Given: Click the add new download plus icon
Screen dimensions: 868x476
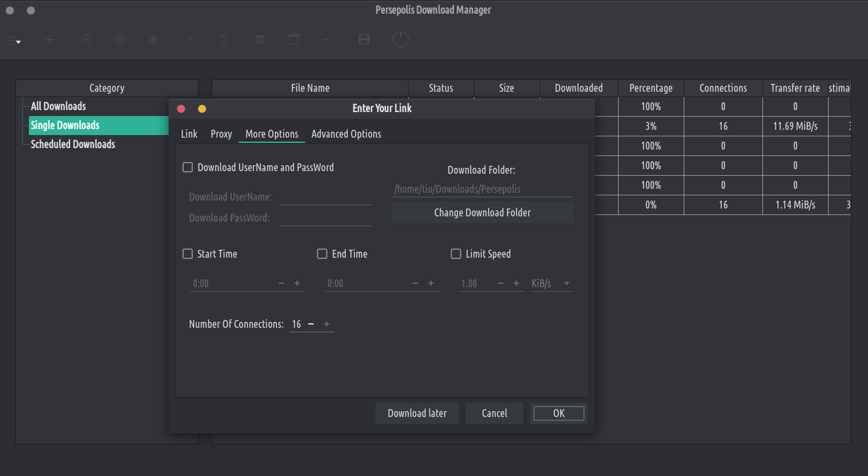Looking at the screenshot, I should (x=49, y=40).
